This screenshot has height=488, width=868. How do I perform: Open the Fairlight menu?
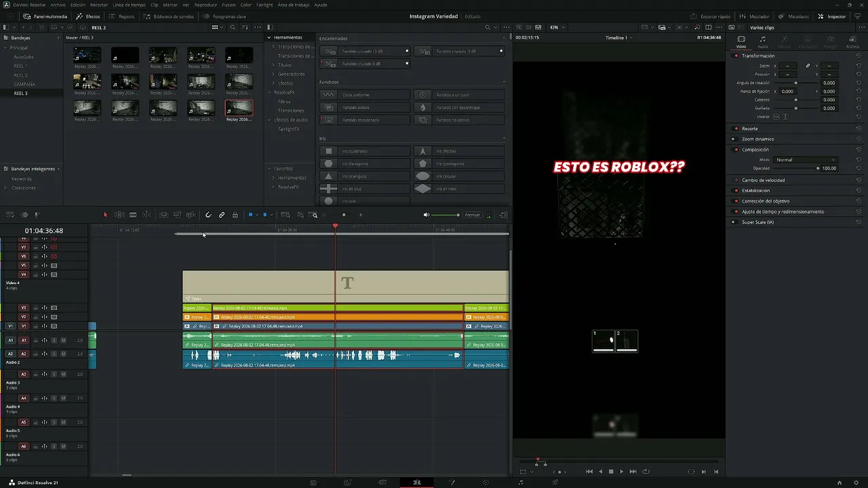tap(264, 5)
